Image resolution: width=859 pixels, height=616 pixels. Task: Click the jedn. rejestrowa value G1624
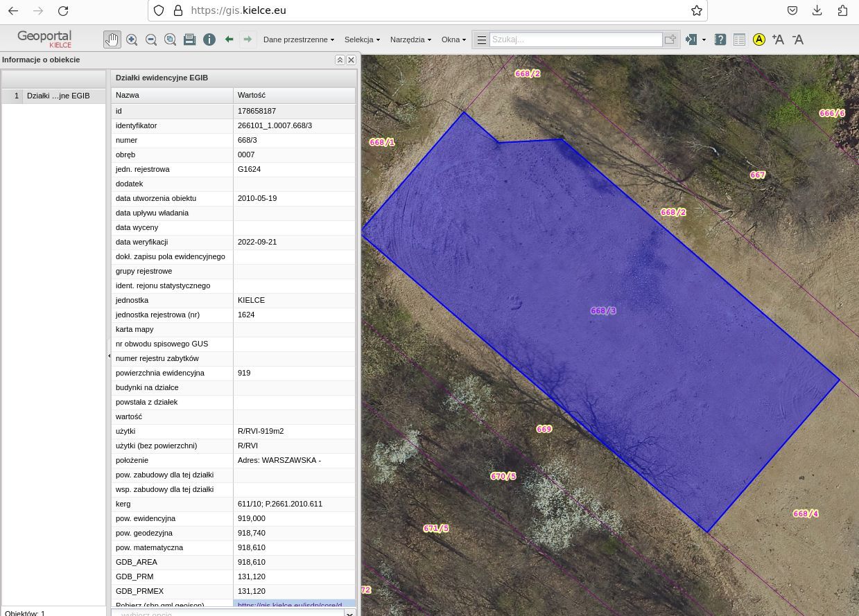click(x=249, y=169)
